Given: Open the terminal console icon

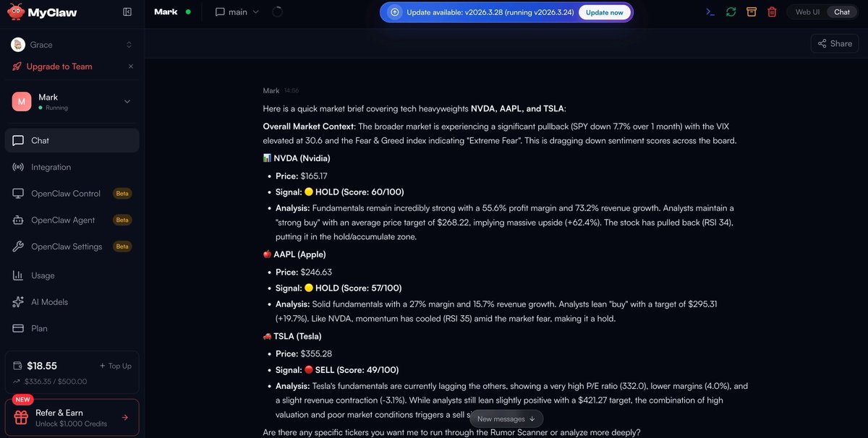Looking at the screenshot, I should [x=711, y=12].
